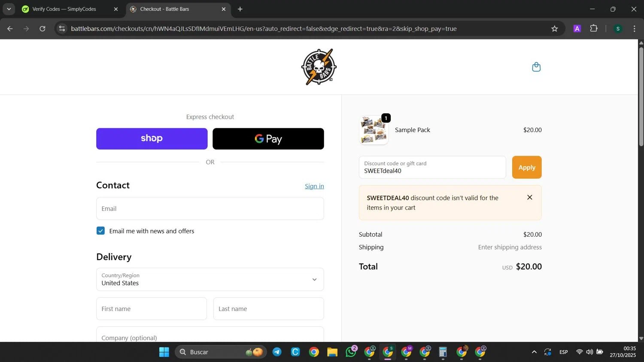This screenshot has width=644, height=362.
Task: Uncheck Email me with news and offers
Action: click(x=100, y=231)
